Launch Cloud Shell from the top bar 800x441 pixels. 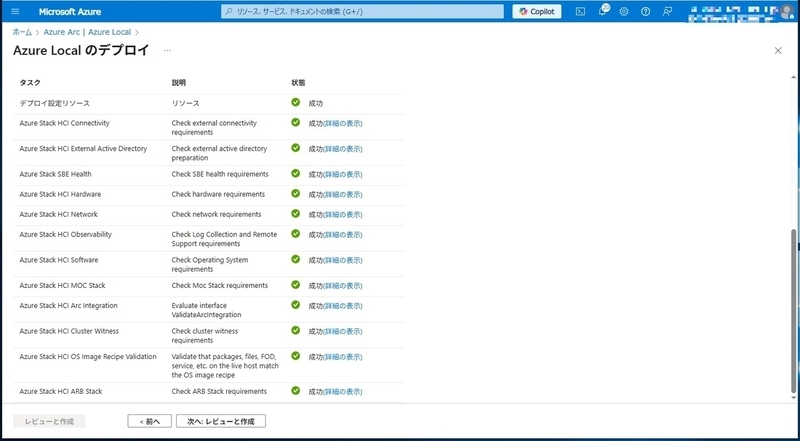click(x=580, y=11)
